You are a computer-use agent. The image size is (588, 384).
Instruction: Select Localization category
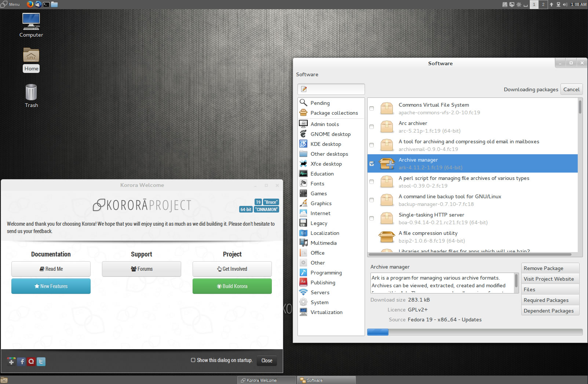(331, 233)
